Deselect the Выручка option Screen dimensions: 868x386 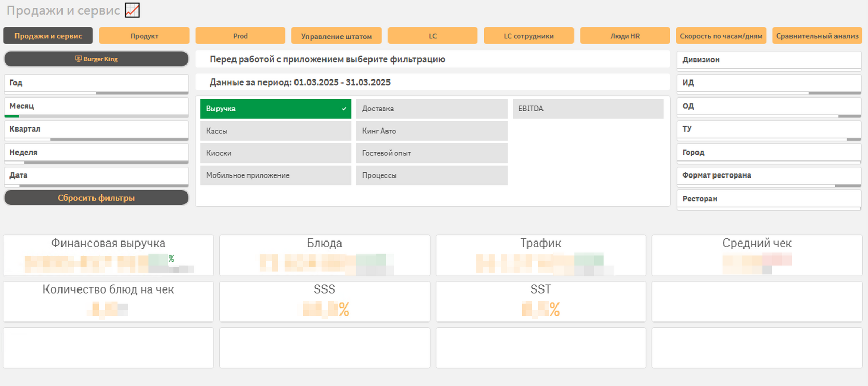(x=276, y=109)
